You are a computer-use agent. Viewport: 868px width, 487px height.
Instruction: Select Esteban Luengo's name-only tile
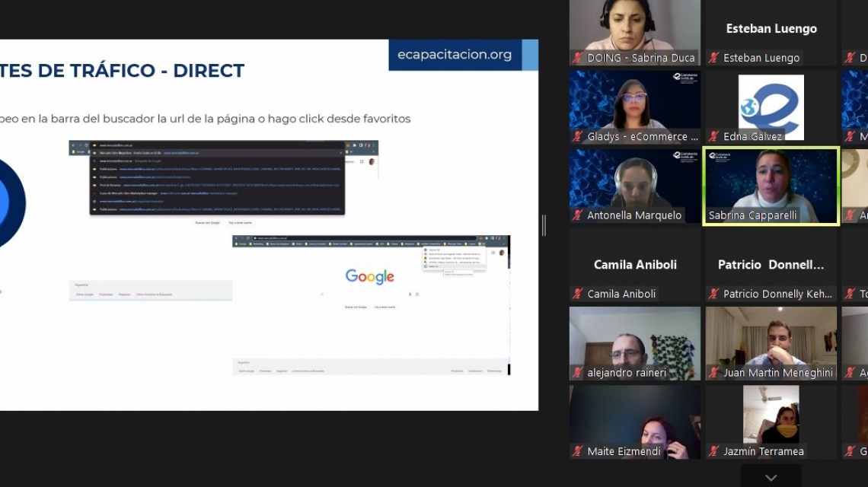(x=771, y=29)
